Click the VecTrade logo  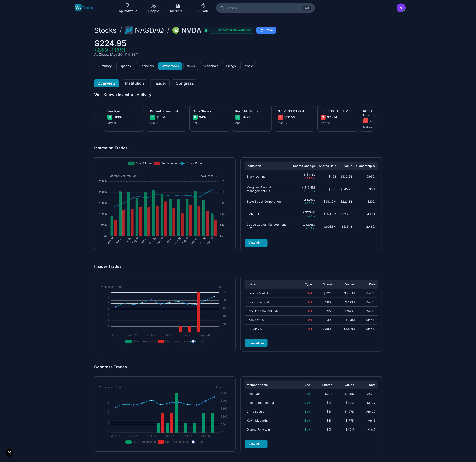click(84, 8)
